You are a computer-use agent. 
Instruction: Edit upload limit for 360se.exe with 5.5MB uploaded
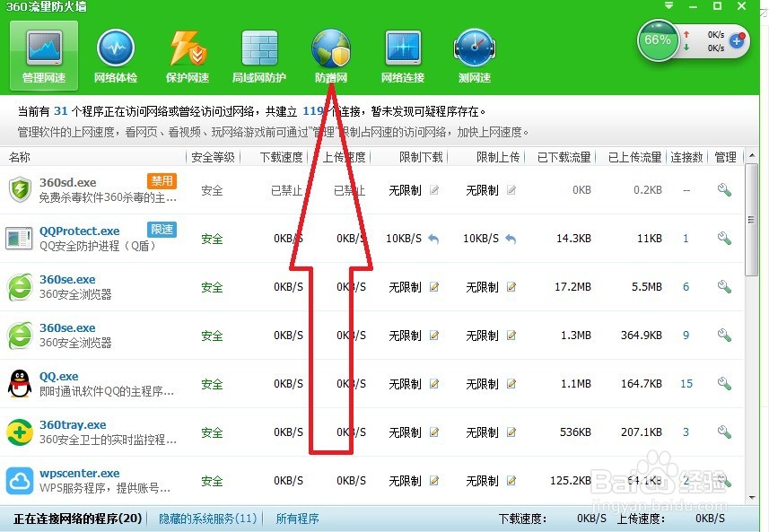point(511,287)
